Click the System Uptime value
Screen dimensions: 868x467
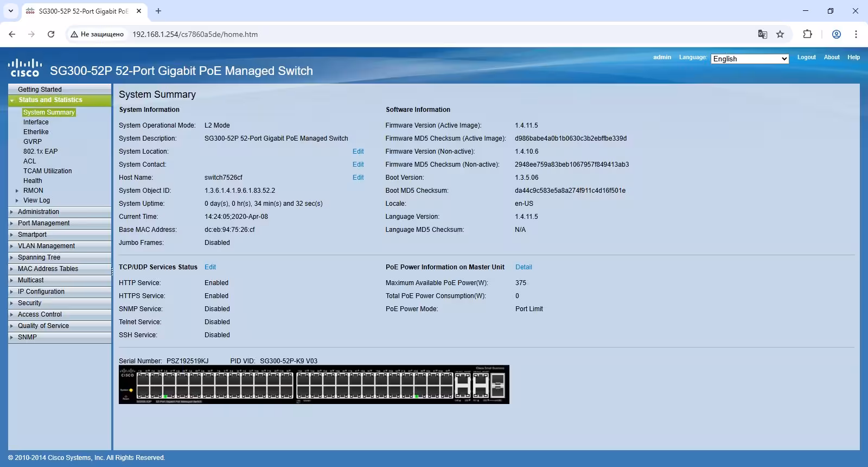coord(264,204)
